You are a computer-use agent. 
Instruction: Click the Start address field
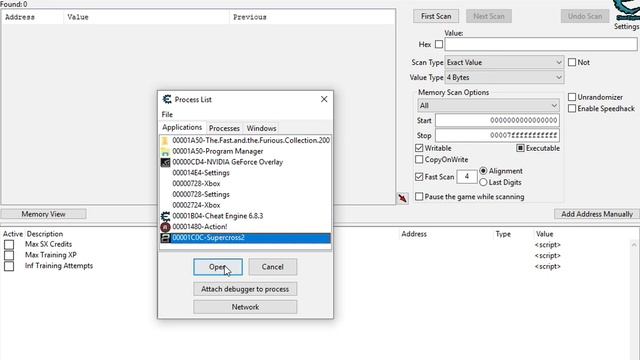point(497,120)
